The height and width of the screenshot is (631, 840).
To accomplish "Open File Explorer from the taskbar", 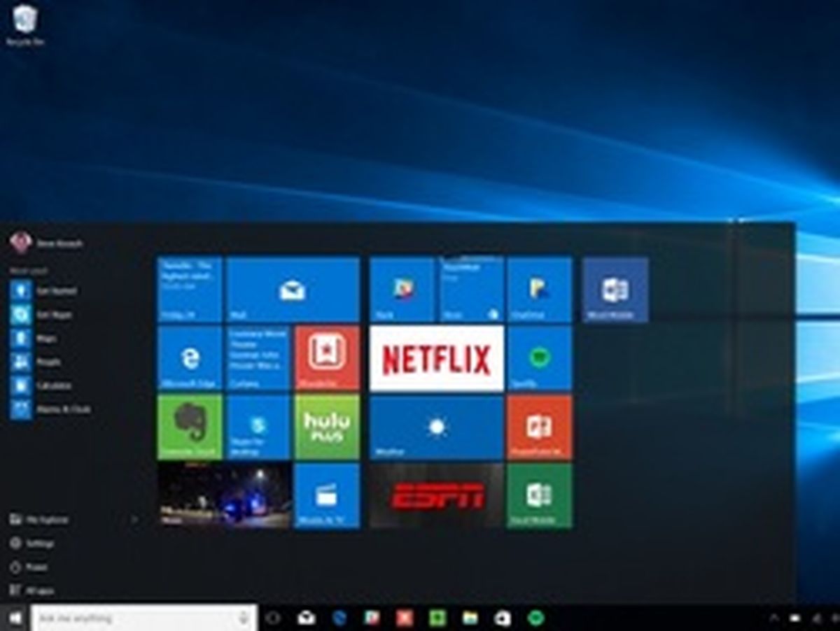I will 470,618.
